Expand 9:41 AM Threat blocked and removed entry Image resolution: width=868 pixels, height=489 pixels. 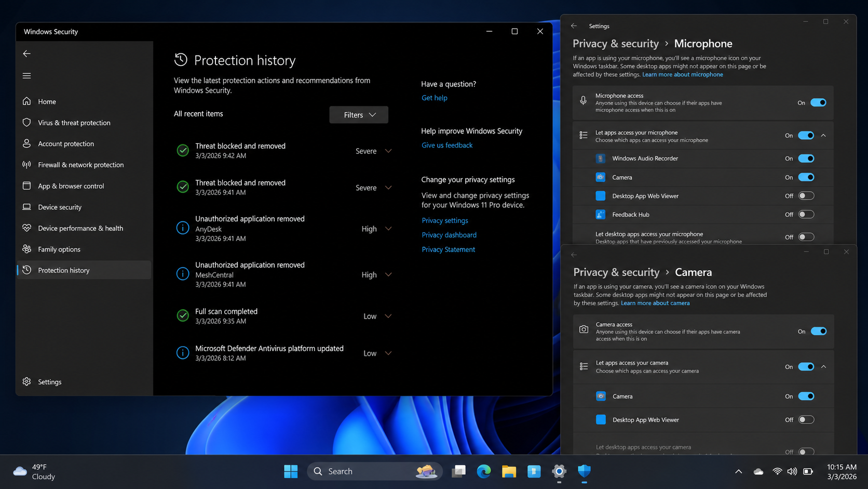(x=388, y=188)
